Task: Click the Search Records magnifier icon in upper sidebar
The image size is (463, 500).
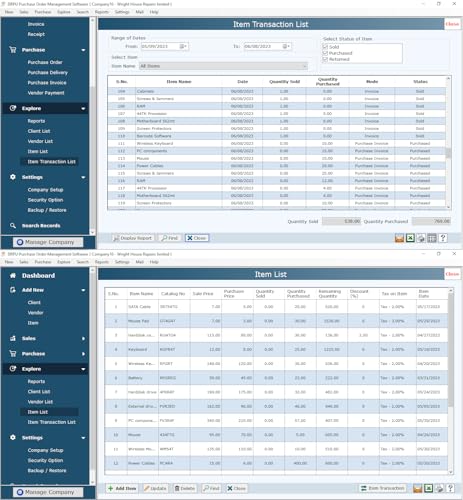Action: coord(13,226)
